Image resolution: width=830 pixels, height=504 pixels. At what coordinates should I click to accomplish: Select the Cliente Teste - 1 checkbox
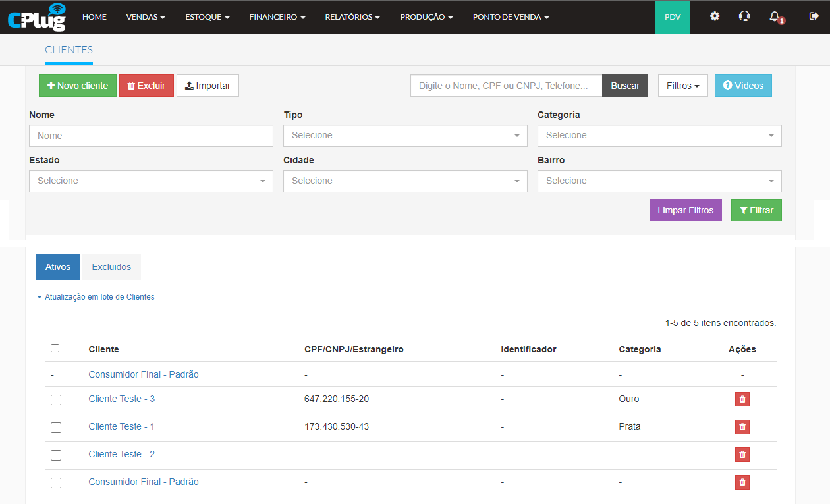[x=56, y=428]
